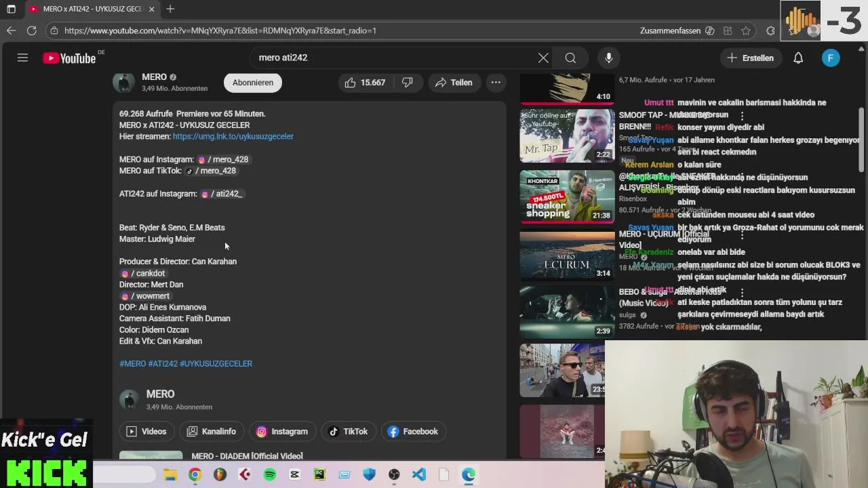Play the MERO UÇURUM video thumbnail
This screenshot has width=868, height=488.
point(567,255)
